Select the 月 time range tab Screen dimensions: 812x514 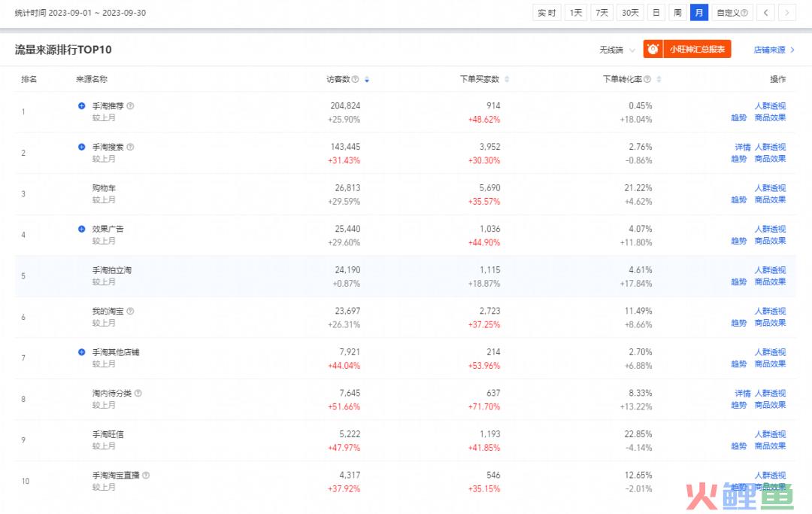699,13
